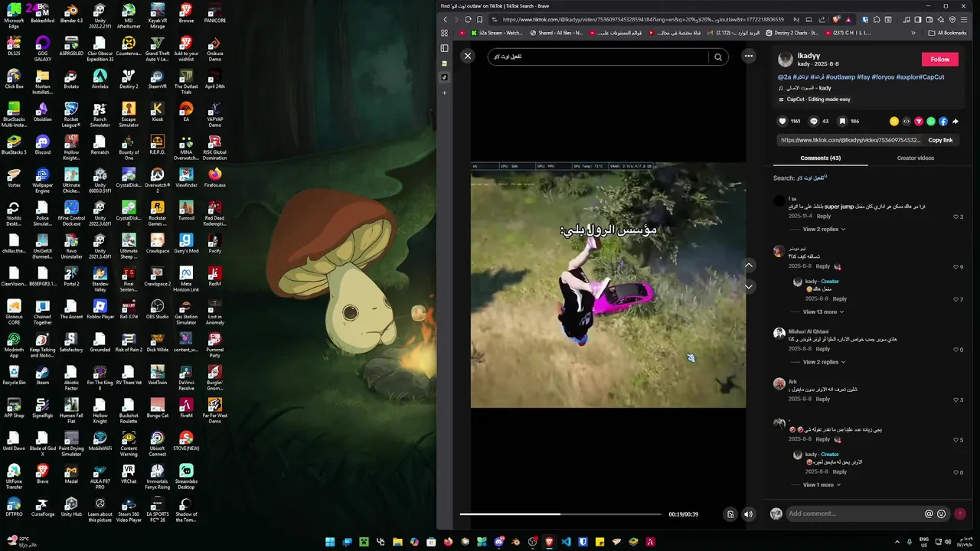Click the auto-scroll icon beside the volume button
The image size is (980, 551).
[x=730, y=514]
